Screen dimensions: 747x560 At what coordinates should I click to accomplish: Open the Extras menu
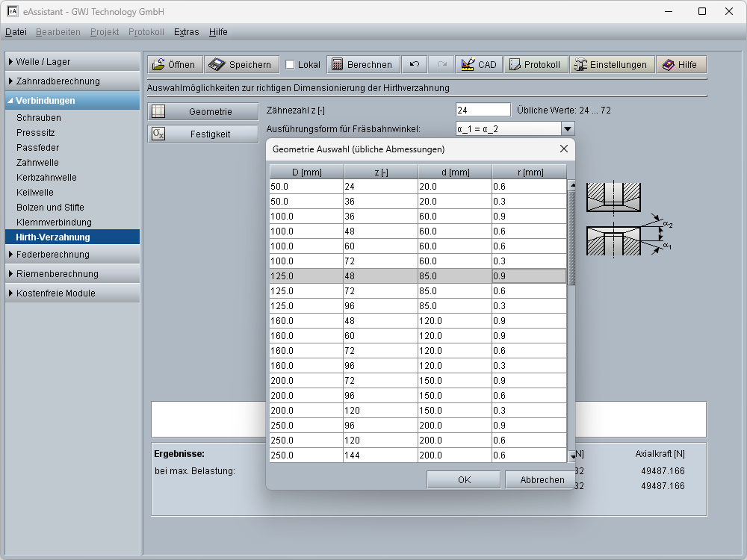(186, 32)
